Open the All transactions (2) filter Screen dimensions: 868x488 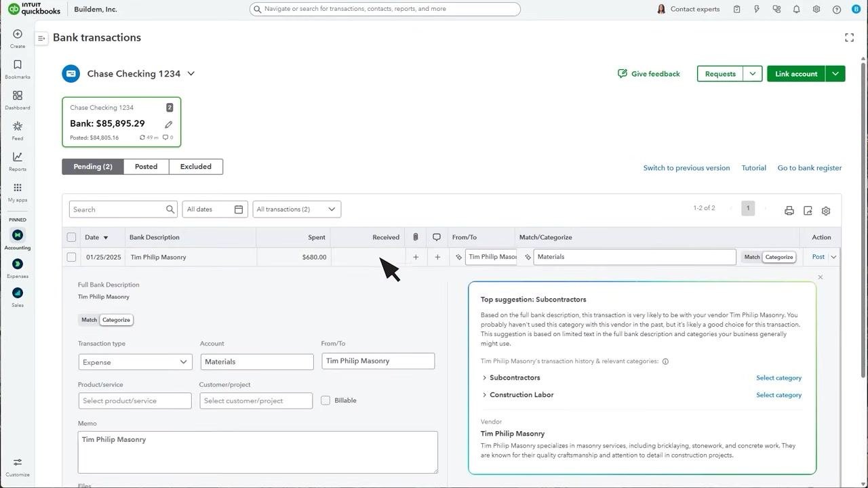point(297,209)
